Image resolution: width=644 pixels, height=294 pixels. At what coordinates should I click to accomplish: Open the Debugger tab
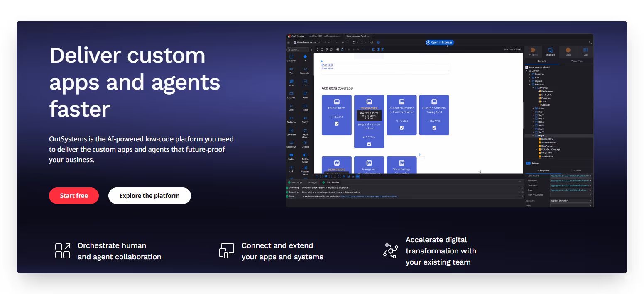tap(312, 182)
